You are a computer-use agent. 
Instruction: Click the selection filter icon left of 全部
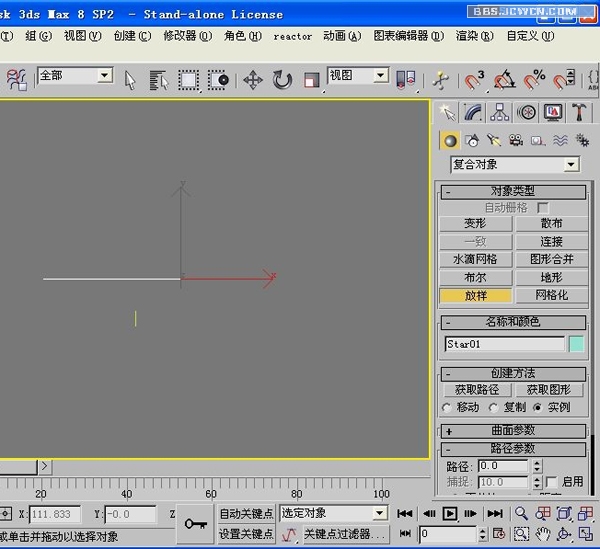coord(16,80)
